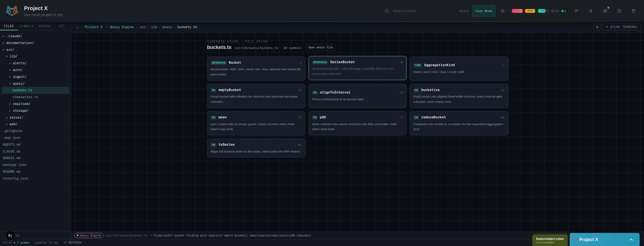The image size is (644, 246).
Task: Open the lines list icon in header
Action: (x=577, y=11)
